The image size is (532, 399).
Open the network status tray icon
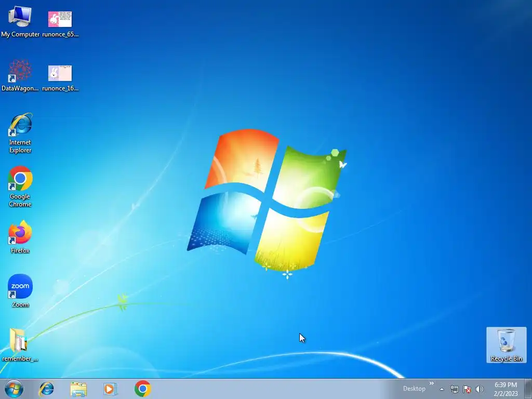click(x=454, y=389)
